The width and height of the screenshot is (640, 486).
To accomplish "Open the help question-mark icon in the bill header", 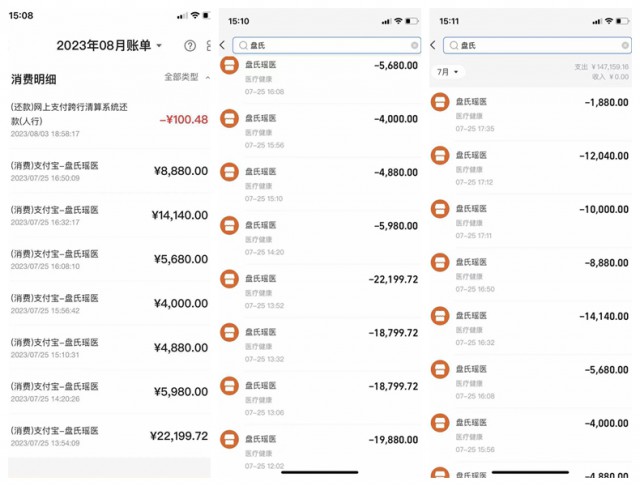I will [190, 46].
